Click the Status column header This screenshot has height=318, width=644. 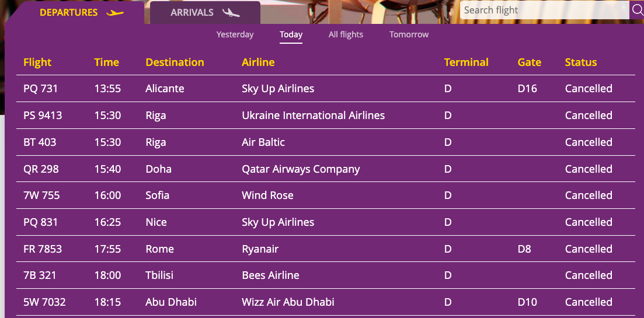click(580, 62)
